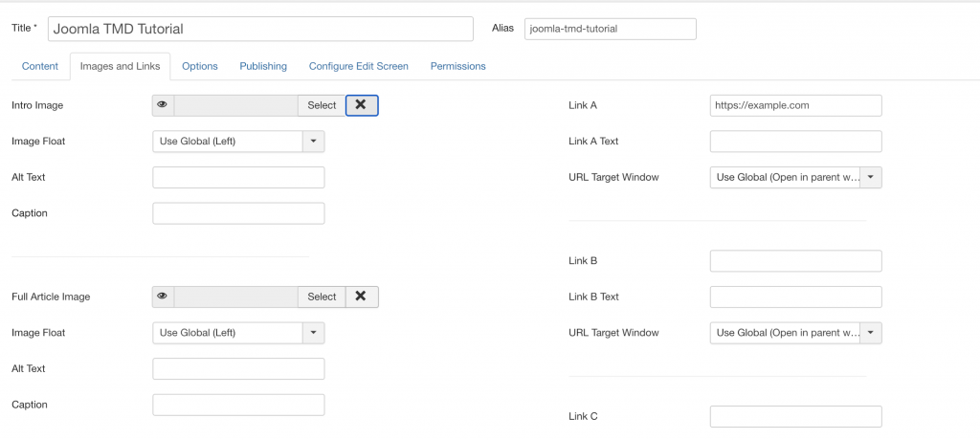
Task: Clear the Full Article Image with X
Action: click(x=361, y=297)
